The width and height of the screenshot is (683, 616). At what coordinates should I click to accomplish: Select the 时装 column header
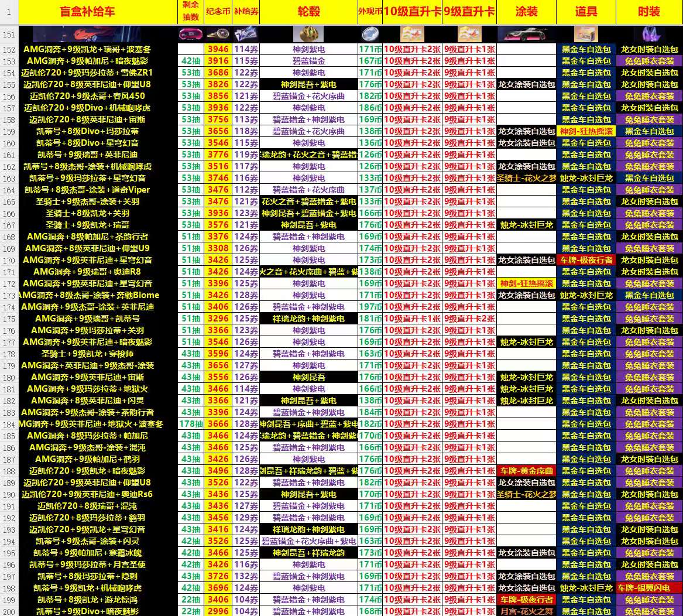tap(649, 12)
